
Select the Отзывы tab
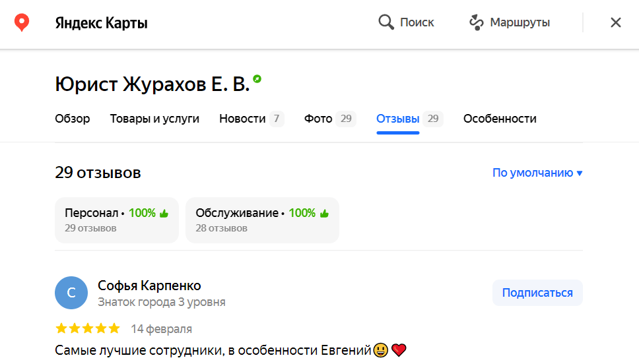click(409, 119)
